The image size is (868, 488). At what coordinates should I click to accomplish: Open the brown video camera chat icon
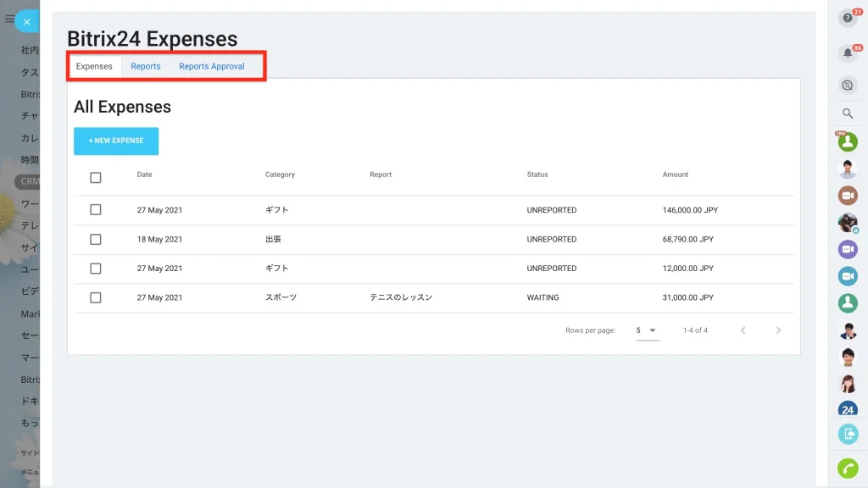tap(848, 196)
